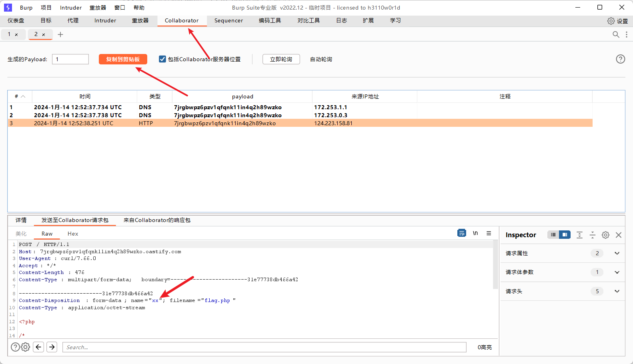
Task: Expand the 请求属性 section
Action: point(617,253)
